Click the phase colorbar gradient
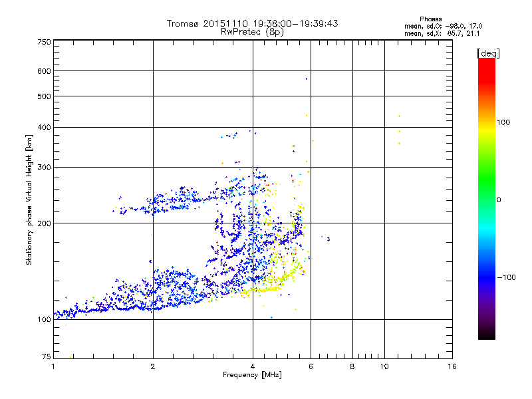 point(487,198)
